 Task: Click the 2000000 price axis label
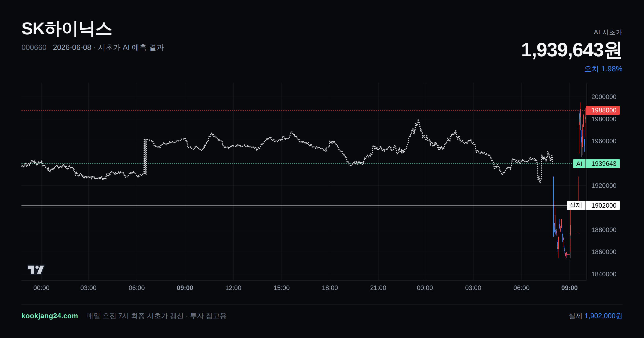click(604, 97)
